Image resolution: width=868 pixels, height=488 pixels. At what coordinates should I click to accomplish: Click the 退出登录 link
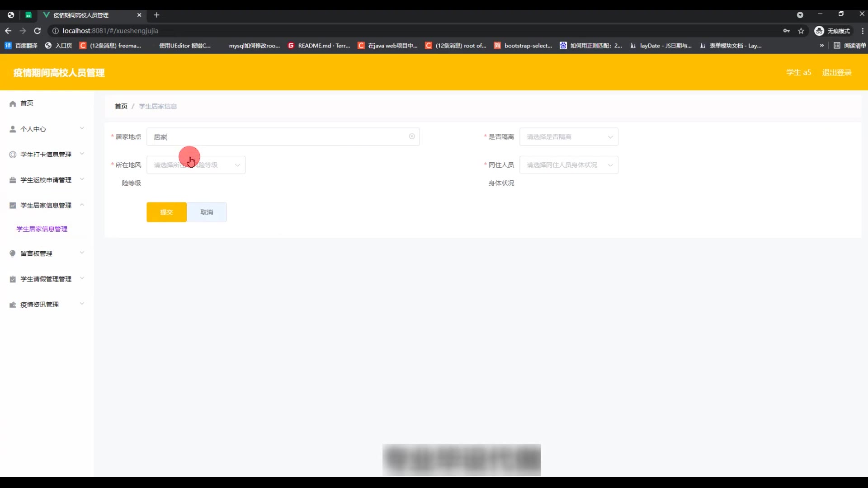tap(836, 73)
